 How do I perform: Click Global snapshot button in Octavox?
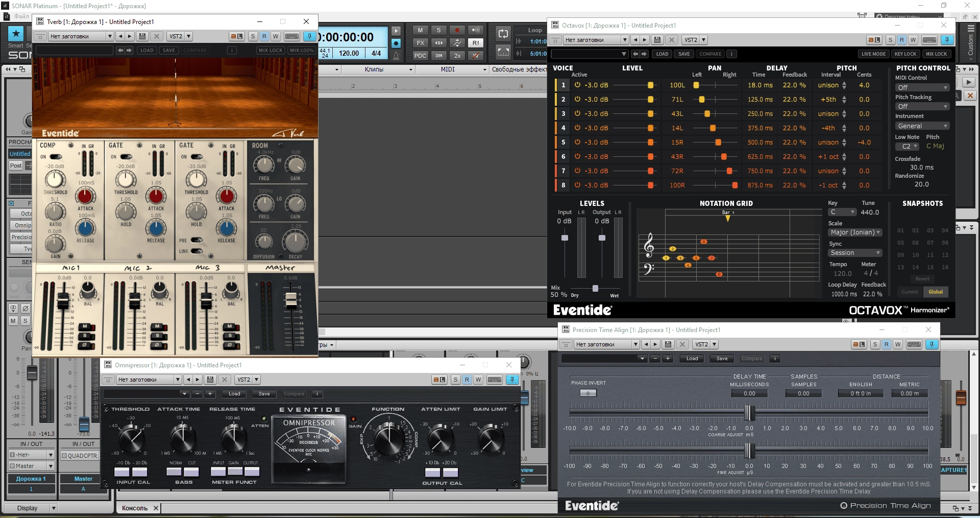click(936, 292)
